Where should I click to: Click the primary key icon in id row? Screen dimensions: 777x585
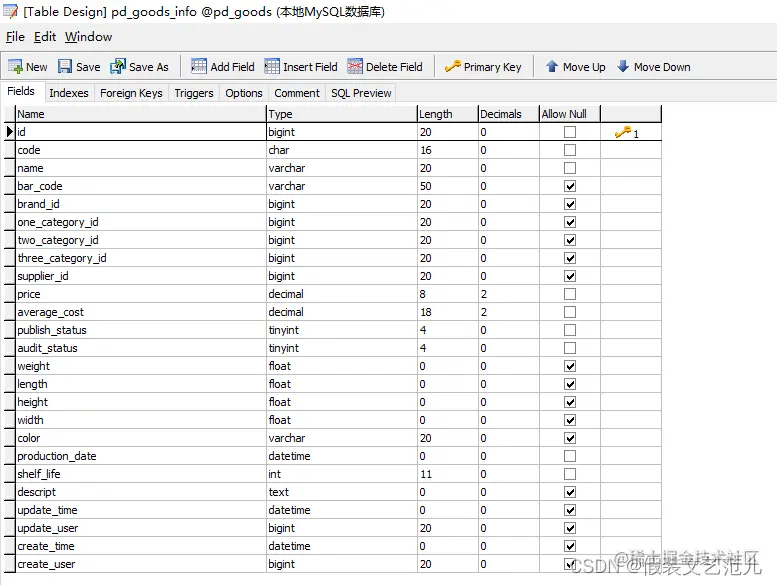(x=622, y=132)
